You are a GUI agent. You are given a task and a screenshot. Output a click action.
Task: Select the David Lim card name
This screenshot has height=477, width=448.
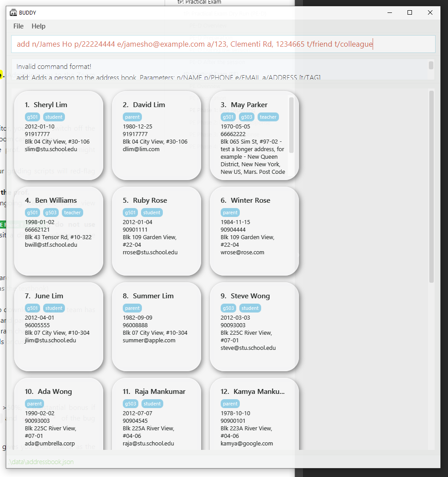click(149, 104)
